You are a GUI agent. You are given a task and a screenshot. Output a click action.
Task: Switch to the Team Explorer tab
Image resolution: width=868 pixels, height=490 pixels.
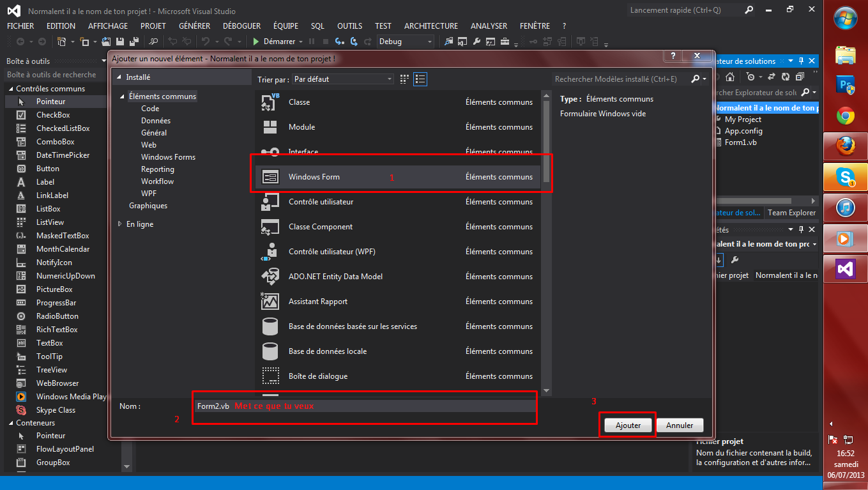point(791,213)
